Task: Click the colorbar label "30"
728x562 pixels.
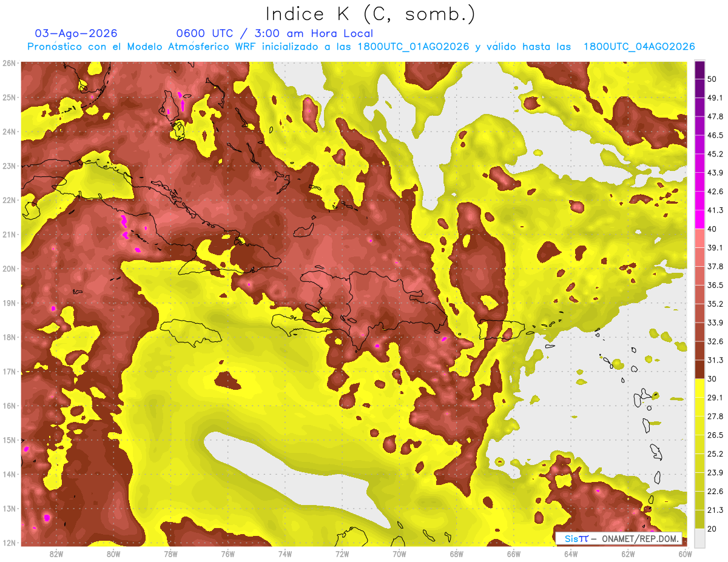Action: click(712, 379)
